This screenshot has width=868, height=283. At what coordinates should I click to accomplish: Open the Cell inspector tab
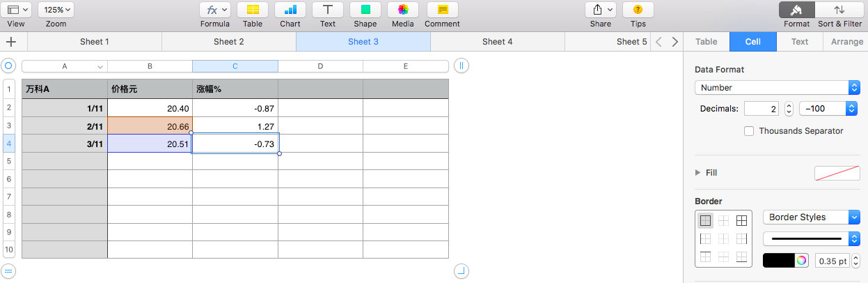point(753,42)
